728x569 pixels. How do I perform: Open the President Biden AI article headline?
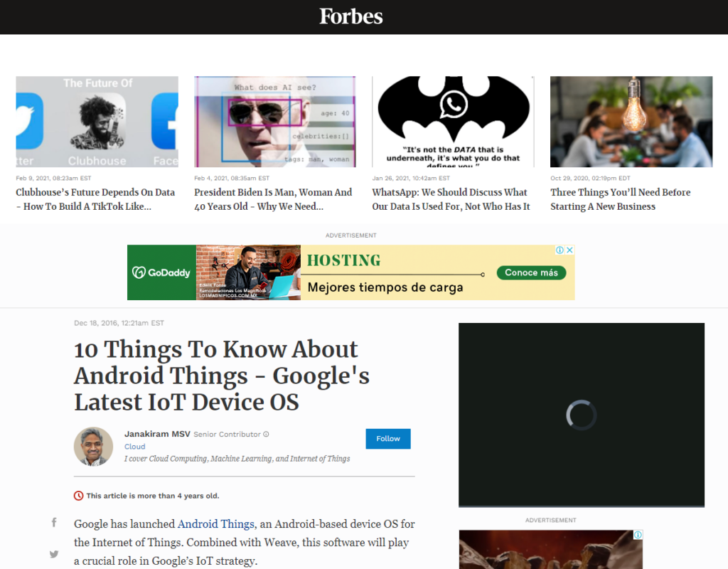(x=274, y=199)
